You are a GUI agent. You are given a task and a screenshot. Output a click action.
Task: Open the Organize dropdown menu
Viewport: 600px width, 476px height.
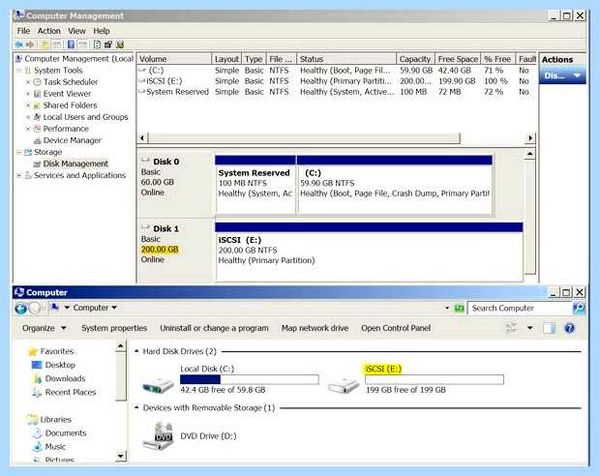point(44,328)
